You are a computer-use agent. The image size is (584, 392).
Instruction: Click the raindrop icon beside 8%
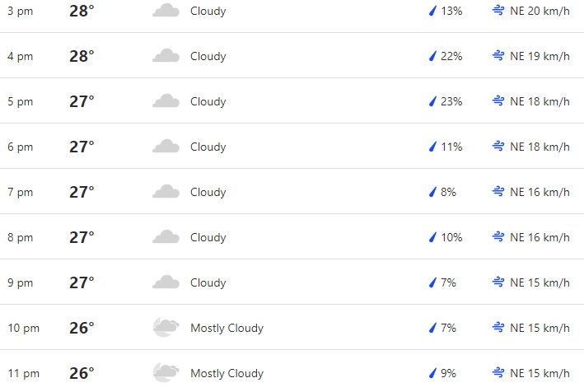pyautogui.click(x=432, y=192)
